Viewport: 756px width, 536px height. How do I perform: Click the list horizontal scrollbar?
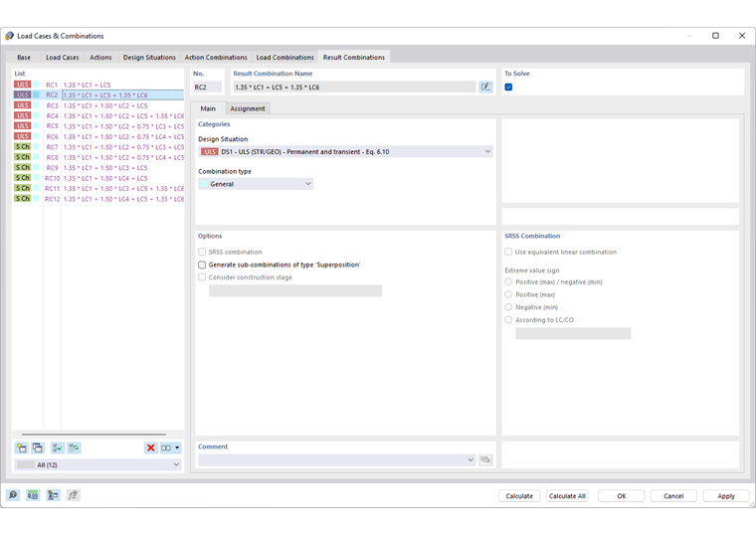(94, 435)
